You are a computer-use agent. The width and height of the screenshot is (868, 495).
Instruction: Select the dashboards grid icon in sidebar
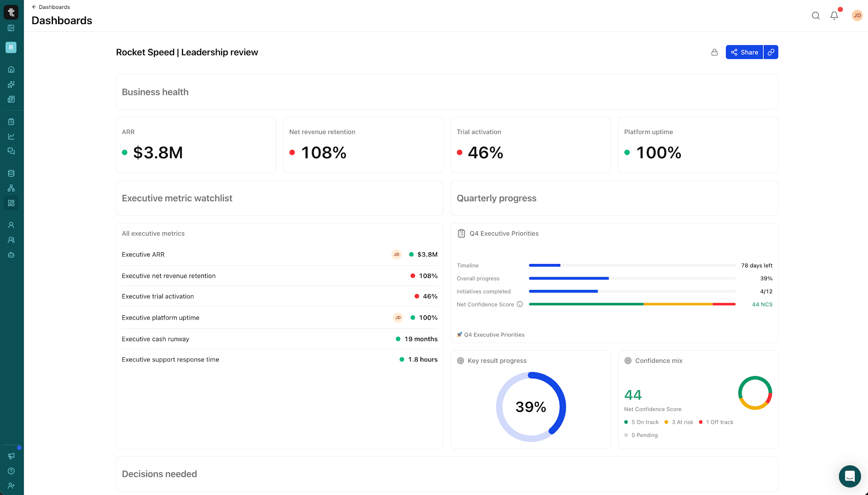point(11,203)
